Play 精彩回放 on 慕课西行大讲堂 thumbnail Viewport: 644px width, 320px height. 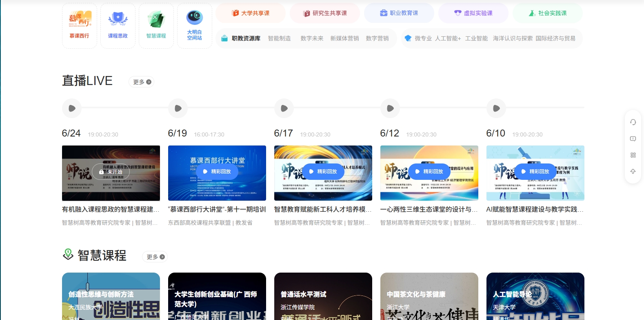point(217,172)
